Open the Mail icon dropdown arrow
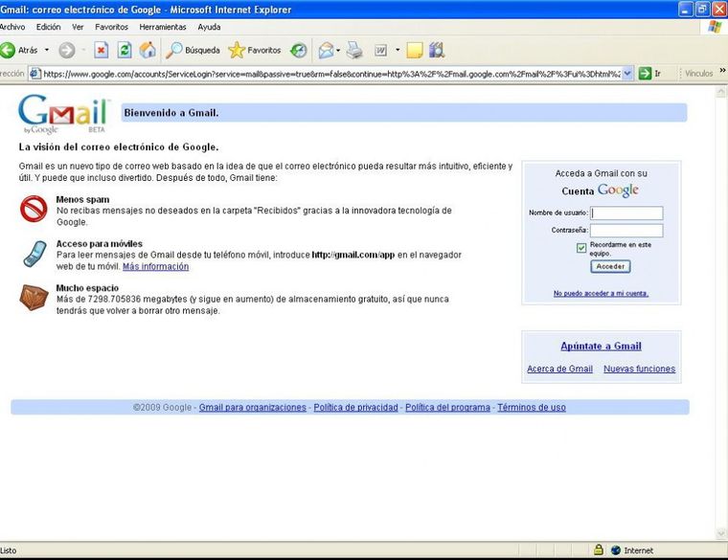Screen dimensions: 728x560 click(x=338, y=50)
